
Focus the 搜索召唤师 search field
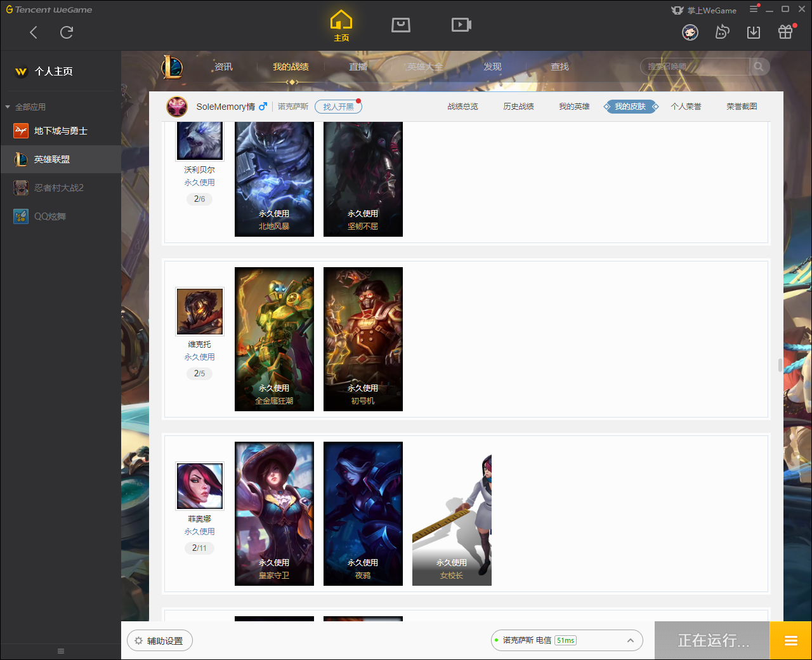click(696, 67)
